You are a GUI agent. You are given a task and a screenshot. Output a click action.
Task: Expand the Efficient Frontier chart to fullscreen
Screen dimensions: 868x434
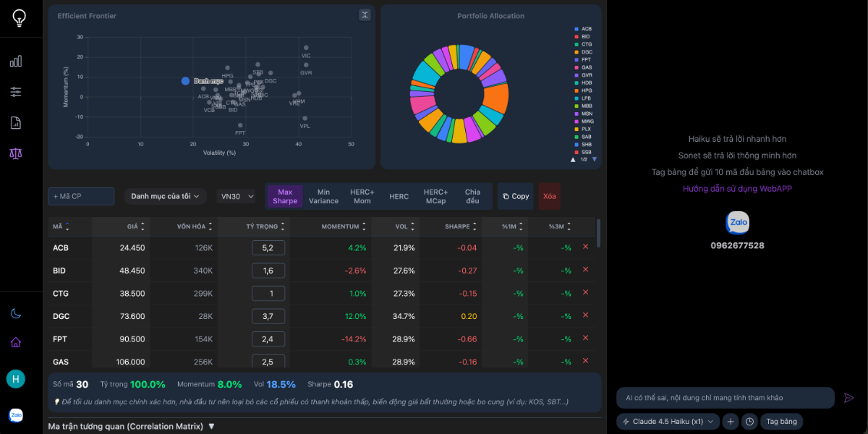365,14
